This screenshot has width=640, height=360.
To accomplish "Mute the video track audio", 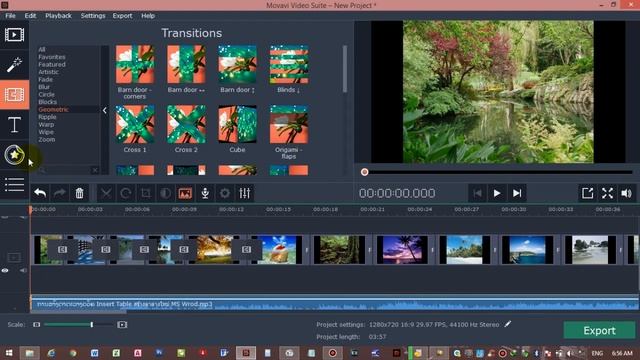I will coord(23,270).
